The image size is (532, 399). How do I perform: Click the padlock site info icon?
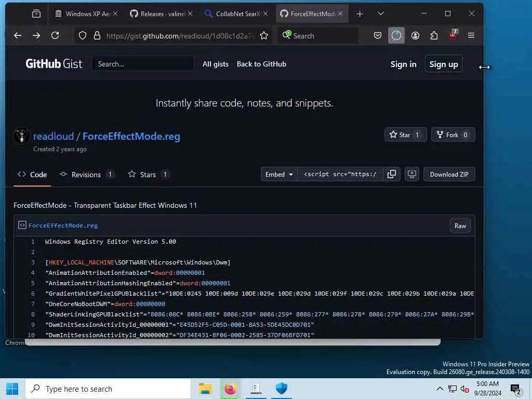[97, 36]
